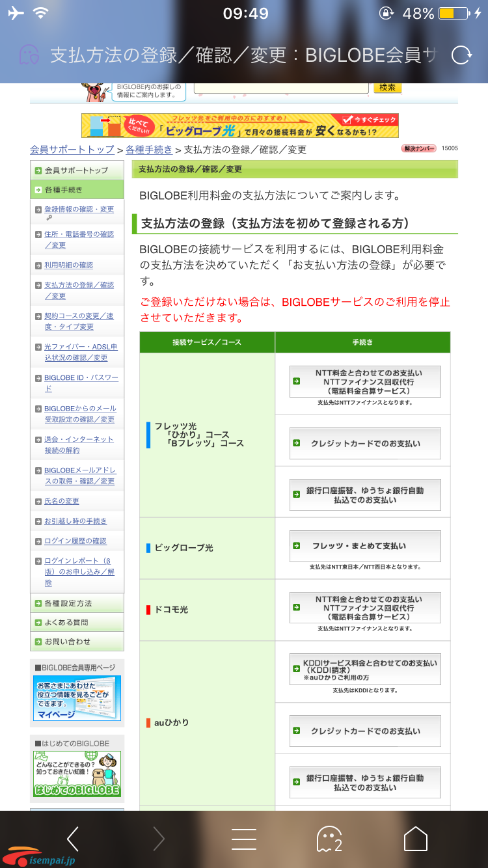Image resolution: width=488 pixels, height=868 pixels.
Task: Click フレッツ光 銀行口座振替 payment button
Action: click(365, 495)
